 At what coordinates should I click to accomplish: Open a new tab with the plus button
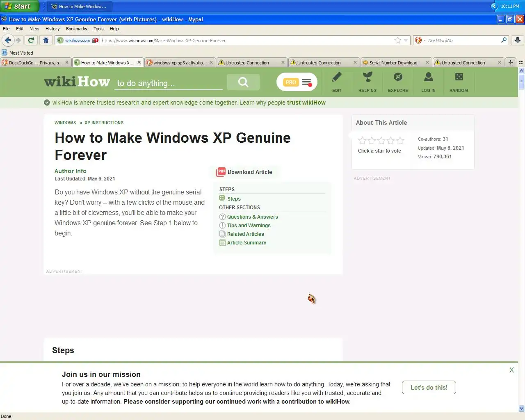[511, 62]
